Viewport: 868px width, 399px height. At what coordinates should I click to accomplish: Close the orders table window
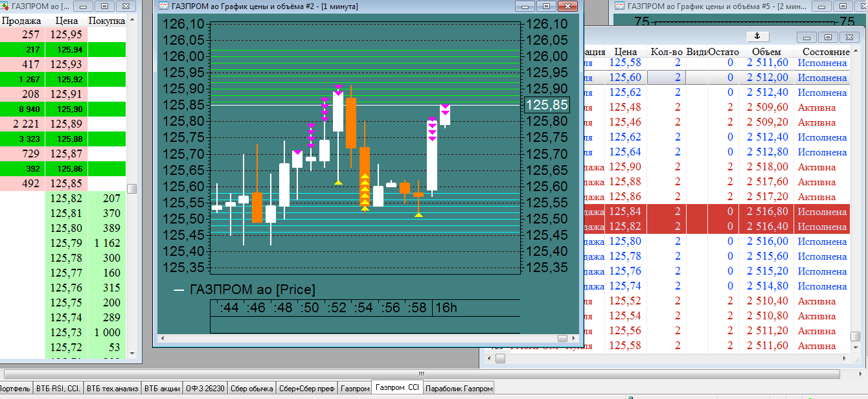[x=849, y=37]
